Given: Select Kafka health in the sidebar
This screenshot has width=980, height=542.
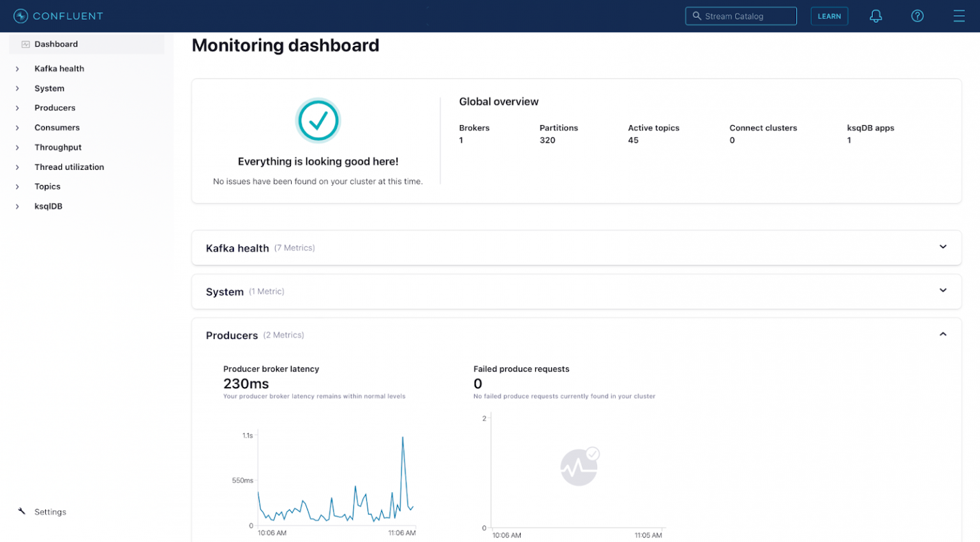Looking at the screenshot, I should click(59, 68).
